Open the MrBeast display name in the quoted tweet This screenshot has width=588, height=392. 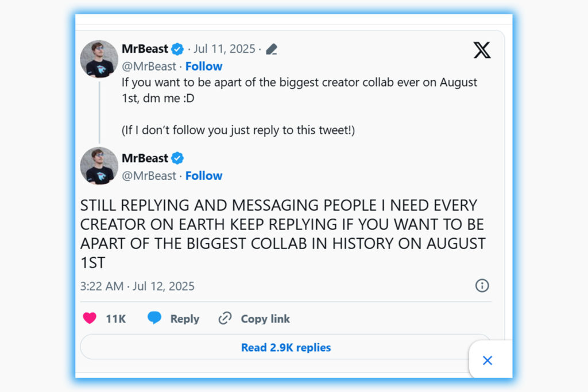pyautogui.click(x=145, y=49)
